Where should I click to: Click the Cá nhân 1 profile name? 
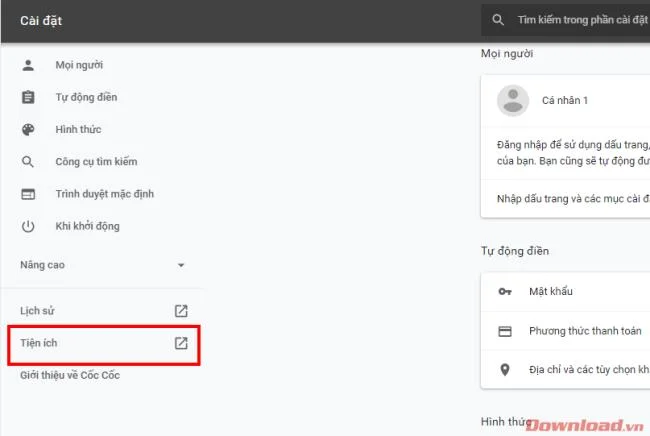pos(565,100)
